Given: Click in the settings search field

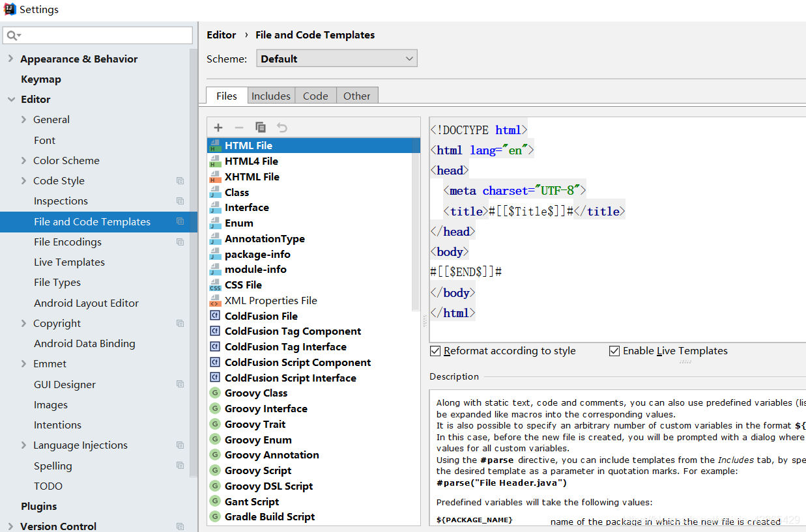Looking at the screenshot, I should (98, 35).
